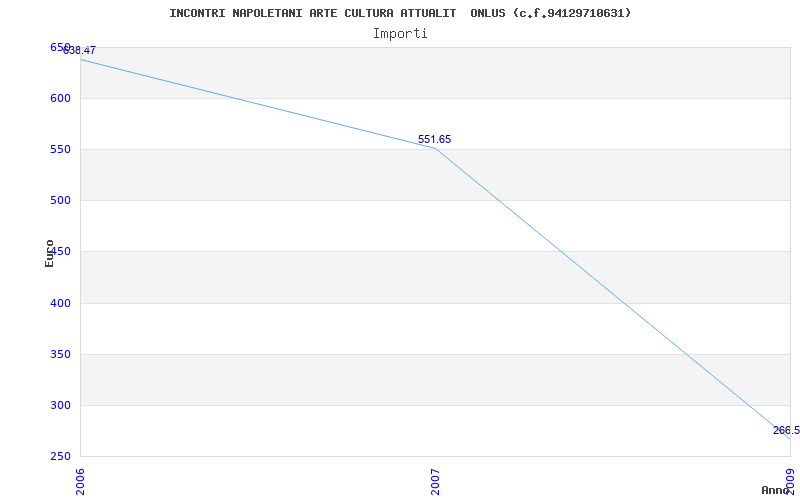Click the 600 y-axis tick label
Screen dimensions: 800x500
(x=60, y=98)
